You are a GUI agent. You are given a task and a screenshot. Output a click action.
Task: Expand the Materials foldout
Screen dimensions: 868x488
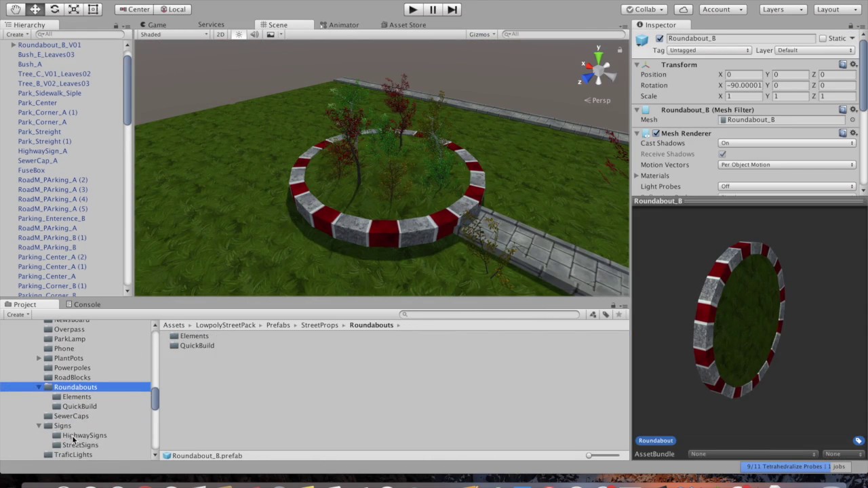(x=637, y=176)
